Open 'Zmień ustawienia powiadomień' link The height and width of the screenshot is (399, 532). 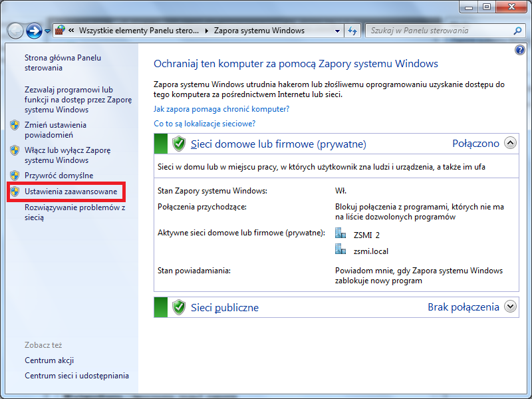tap(55, 130)
